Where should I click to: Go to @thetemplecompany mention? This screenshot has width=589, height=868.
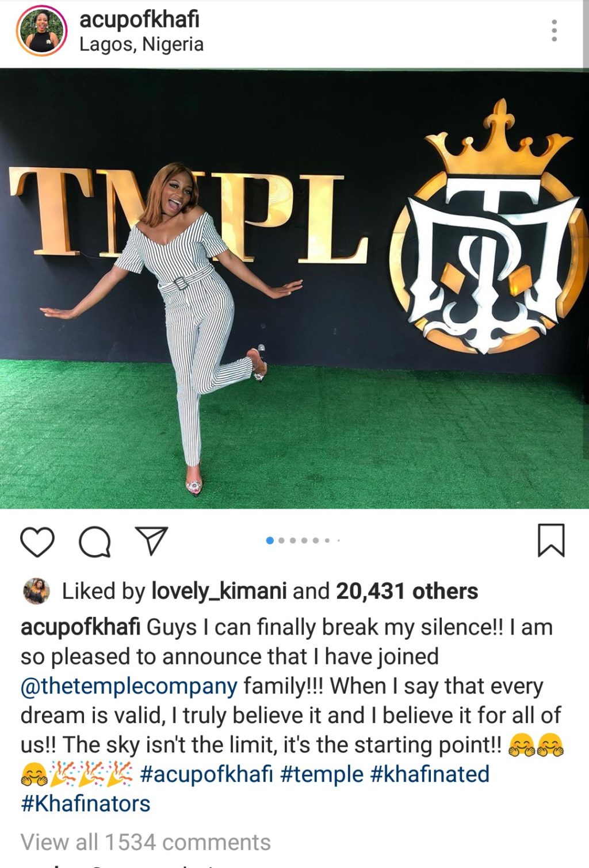click(x=129, y=686)
